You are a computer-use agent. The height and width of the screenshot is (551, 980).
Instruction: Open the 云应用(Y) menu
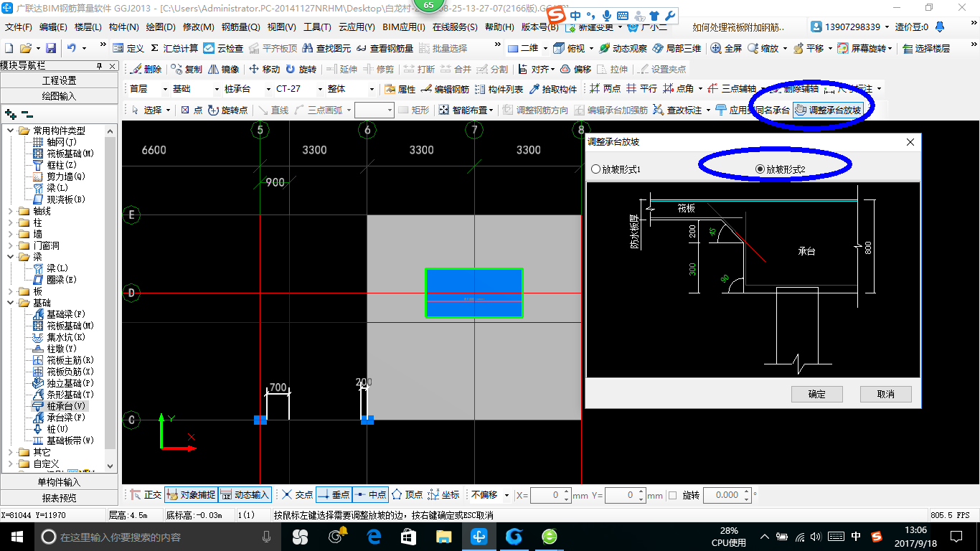coord(357,27)
